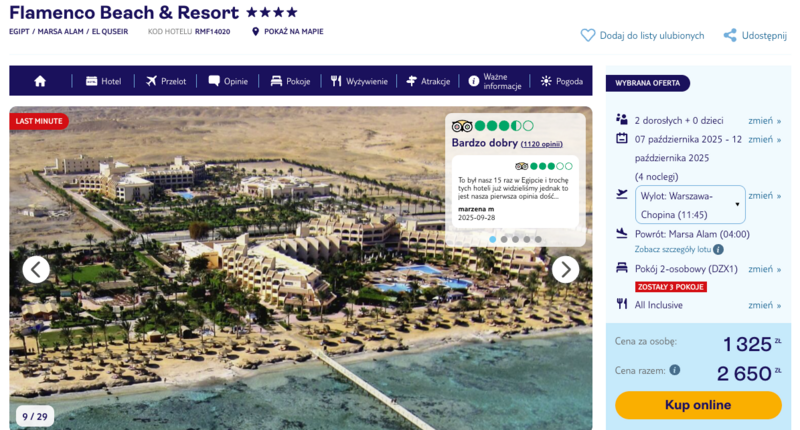The image size is (800, 430).
Task: Click the home icon in navigation bar
Action: (40, 81)
